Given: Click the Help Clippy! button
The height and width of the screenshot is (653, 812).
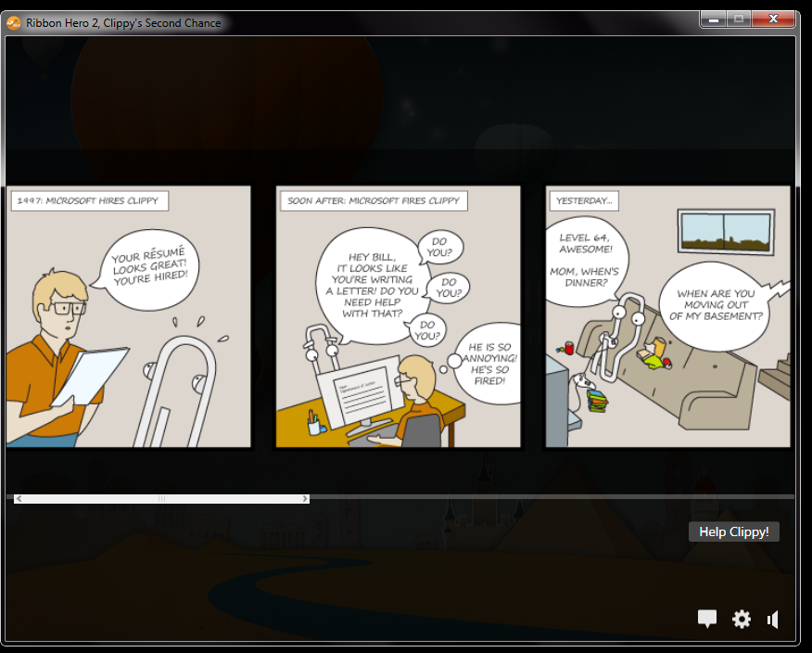Looking at the screenshot, I should point(734,531).
